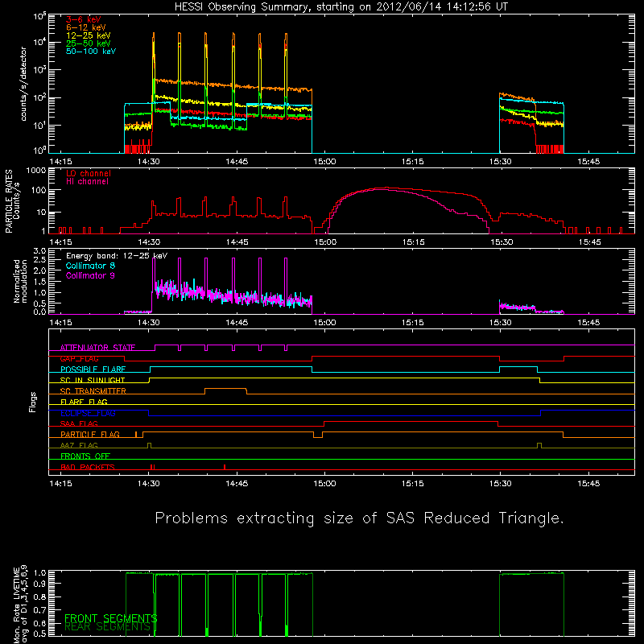Click the Mon. Rate LIVETIME axis title
The width and height of the screenshot is (644, 644).
pos(20,605)
